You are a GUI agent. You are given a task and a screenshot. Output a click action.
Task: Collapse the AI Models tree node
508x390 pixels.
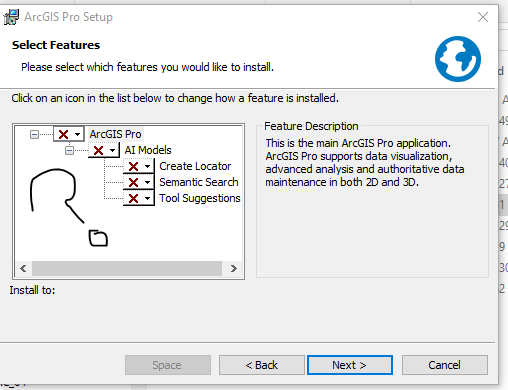pyautogui.click(x=69, y=150)
